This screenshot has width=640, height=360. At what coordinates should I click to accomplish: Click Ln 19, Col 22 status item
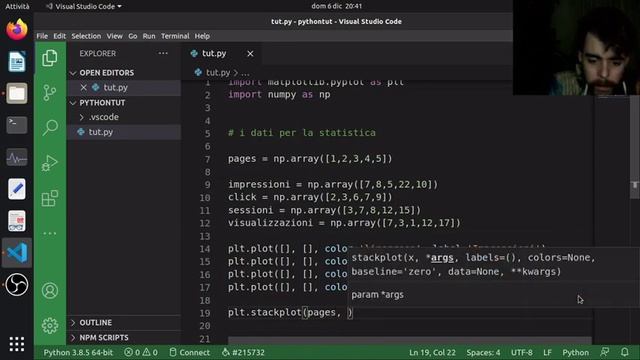point(432,352)
